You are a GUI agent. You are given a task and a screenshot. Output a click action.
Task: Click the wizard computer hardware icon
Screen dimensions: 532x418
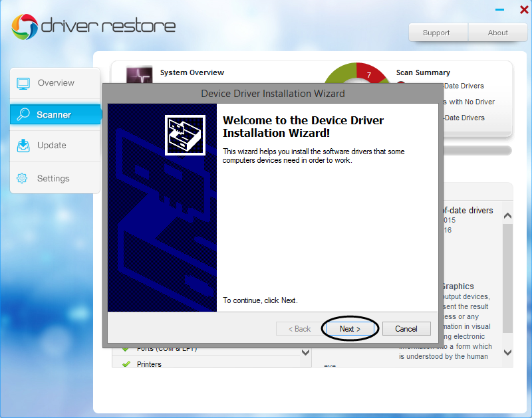pos(185,135)
